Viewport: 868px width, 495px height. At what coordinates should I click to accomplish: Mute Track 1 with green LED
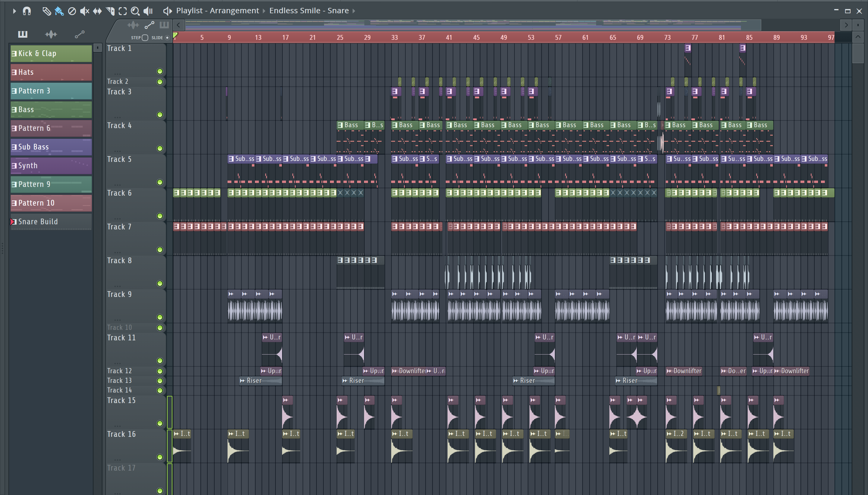pyautogui.click(x=160, y=71)
